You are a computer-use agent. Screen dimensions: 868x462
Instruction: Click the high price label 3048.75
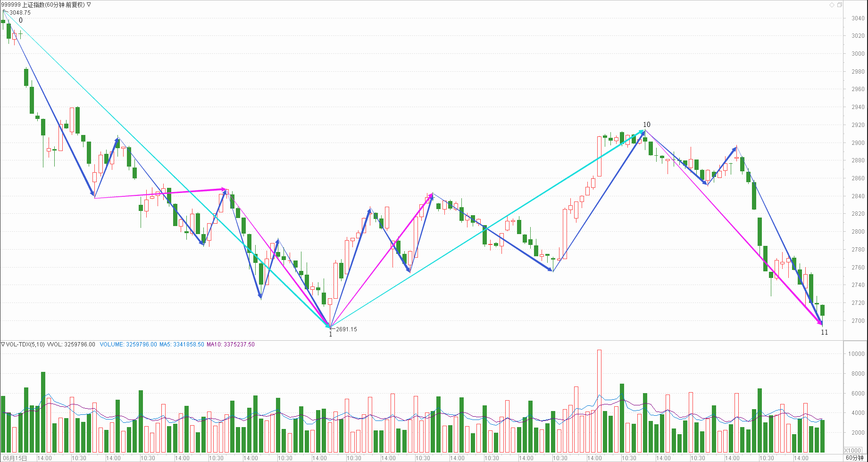(x=20, y=13)
